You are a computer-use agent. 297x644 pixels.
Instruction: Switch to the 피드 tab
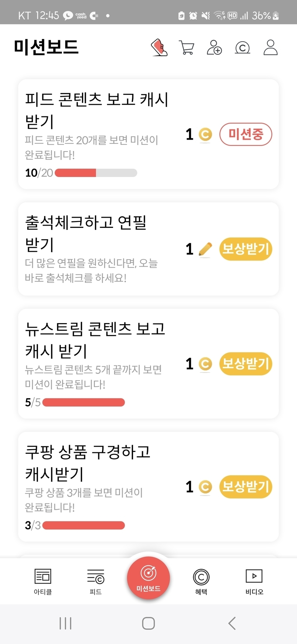(x=96, y=581)
